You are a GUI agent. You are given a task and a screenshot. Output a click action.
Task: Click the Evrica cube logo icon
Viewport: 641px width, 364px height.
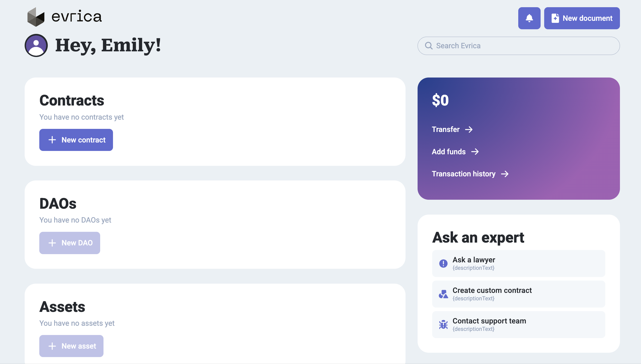(x=36, y=17)
